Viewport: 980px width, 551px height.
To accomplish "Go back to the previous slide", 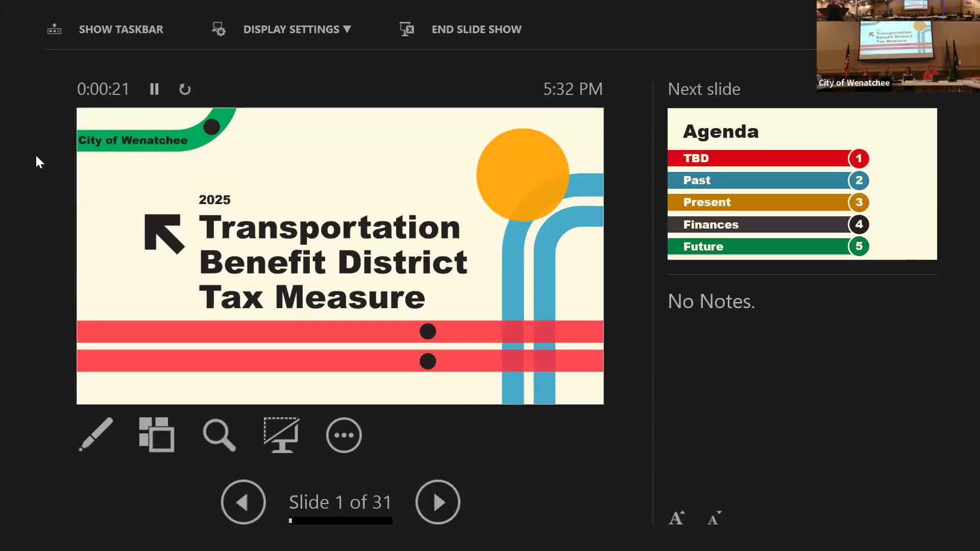I will click(x=243, y=502).
